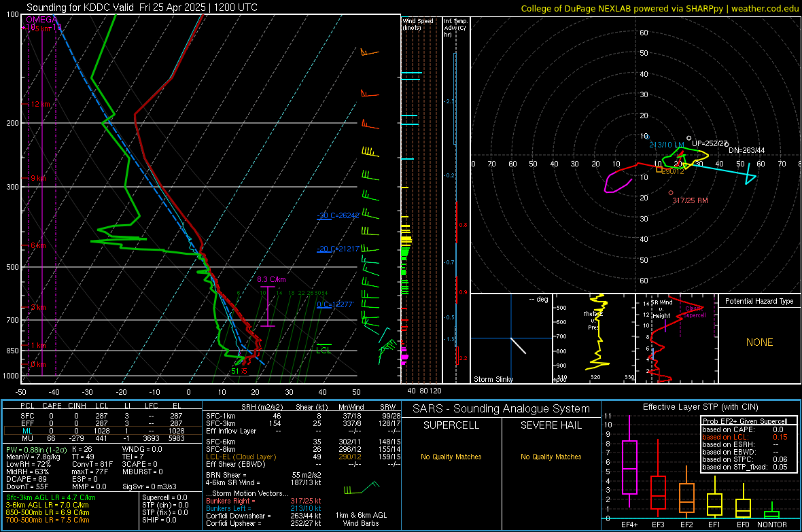Click the 'weather.cod.edu' NEXLAB credit text
This screenshot has width=802, height=532.
click(x=765, y=8)
